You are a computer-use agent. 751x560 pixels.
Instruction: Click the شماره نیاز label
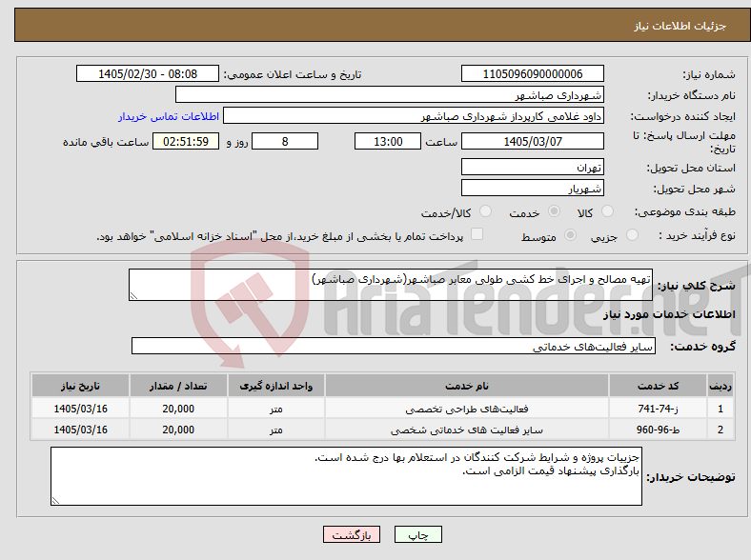point(709,74)
